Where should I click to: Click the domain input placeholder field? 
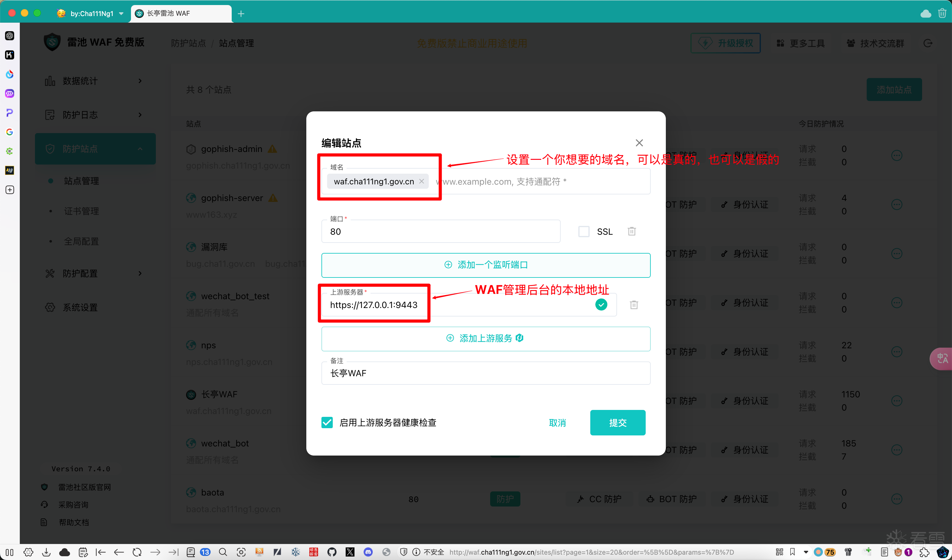(540, 181)
